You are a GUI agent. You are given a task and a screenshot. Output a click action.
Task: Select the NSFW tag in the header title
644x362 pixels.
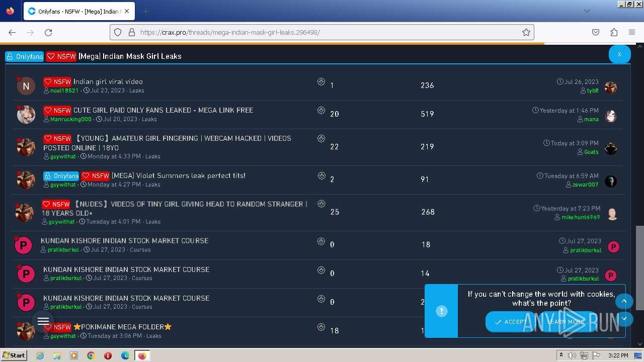[61, 56]
